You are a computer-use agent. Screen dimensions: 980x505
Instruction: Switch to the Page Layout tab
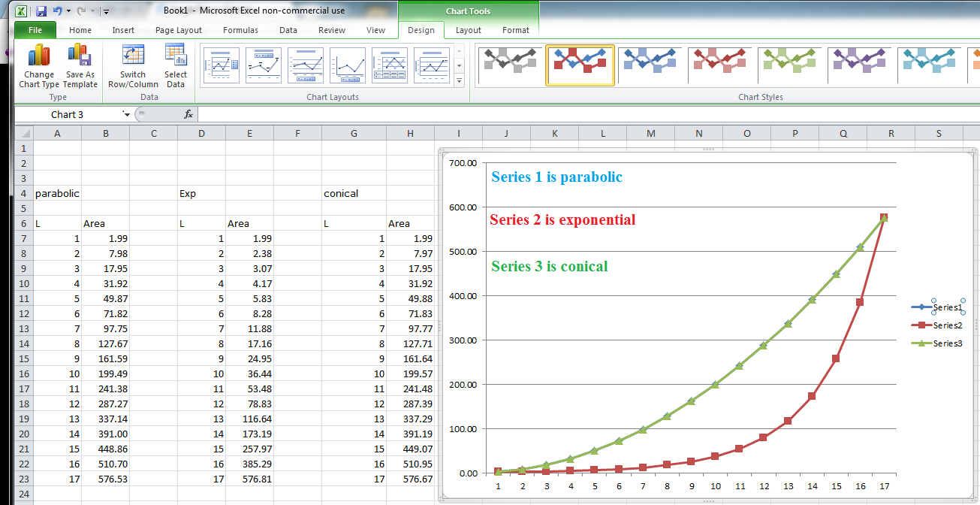click(179, 30)
